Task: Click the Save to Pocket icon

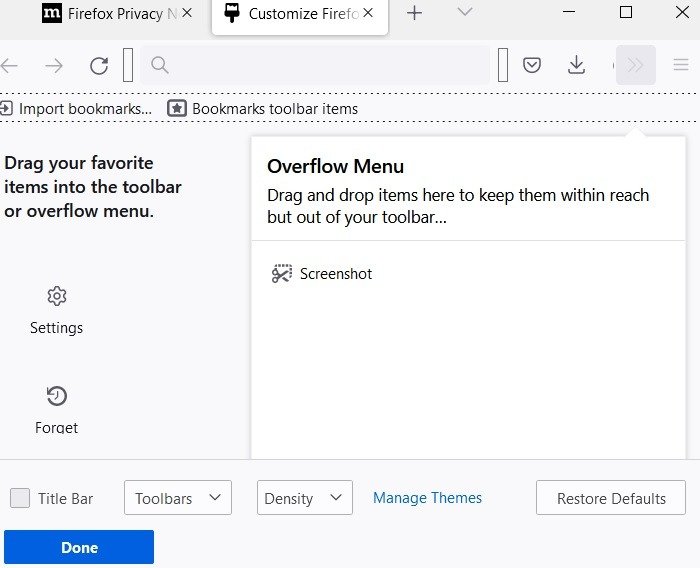Action: click(532, 65)
